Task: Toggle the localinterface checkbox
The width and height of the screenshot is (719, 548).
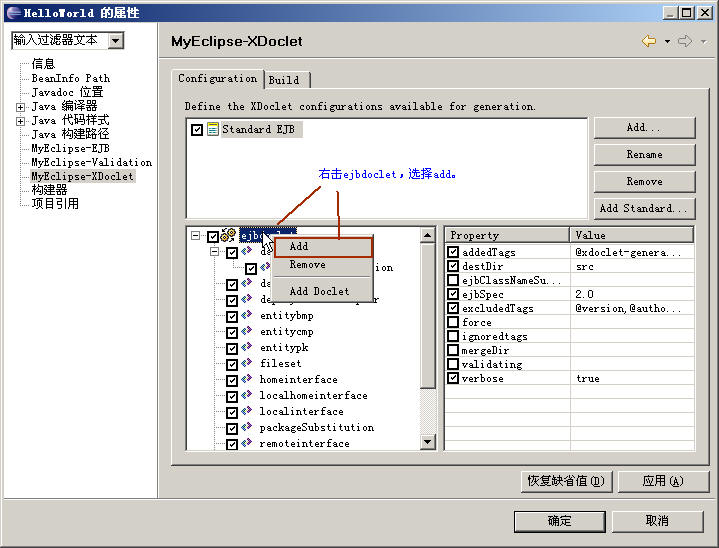Action: (232, 413)
